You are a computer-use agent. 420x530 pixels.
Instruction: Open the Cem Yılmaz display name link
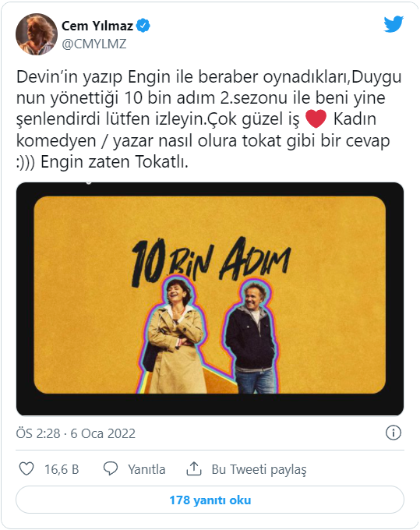(97, 26)
